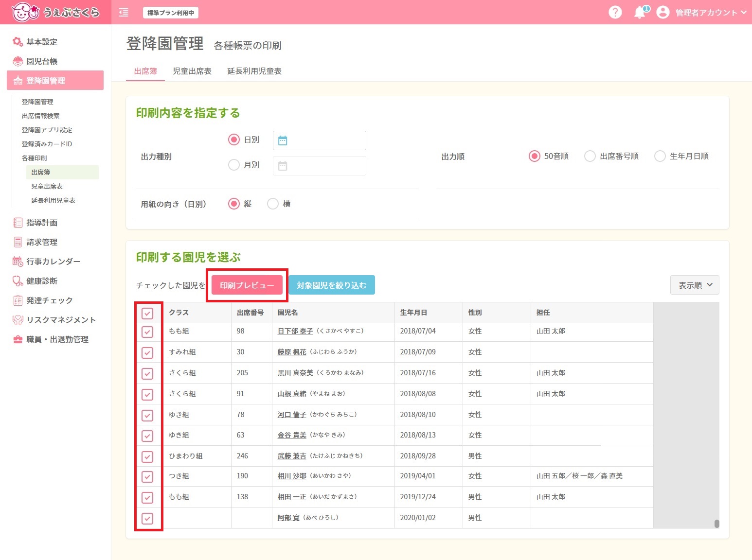The image size is (752, 560).
Task: Open 登録済みカードID in the sidebar
Action: (47, 144)
